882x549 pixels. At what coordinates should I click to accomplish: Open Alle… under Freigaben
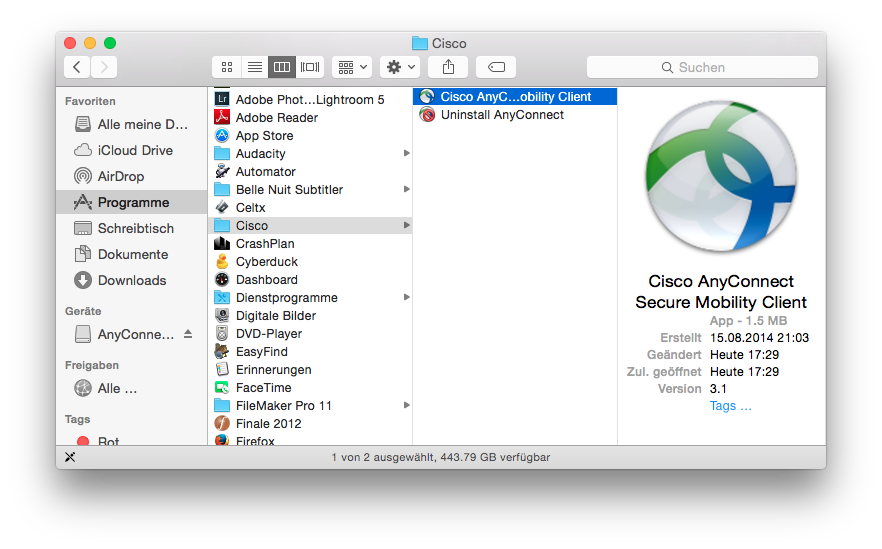(x=132, y=388)
